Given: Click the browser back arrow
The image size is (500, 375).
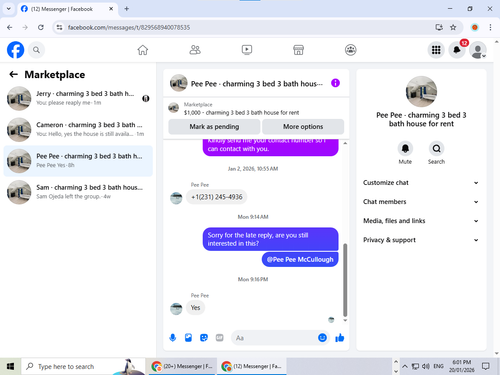Looking at the screenshot, I should [9, 27].
